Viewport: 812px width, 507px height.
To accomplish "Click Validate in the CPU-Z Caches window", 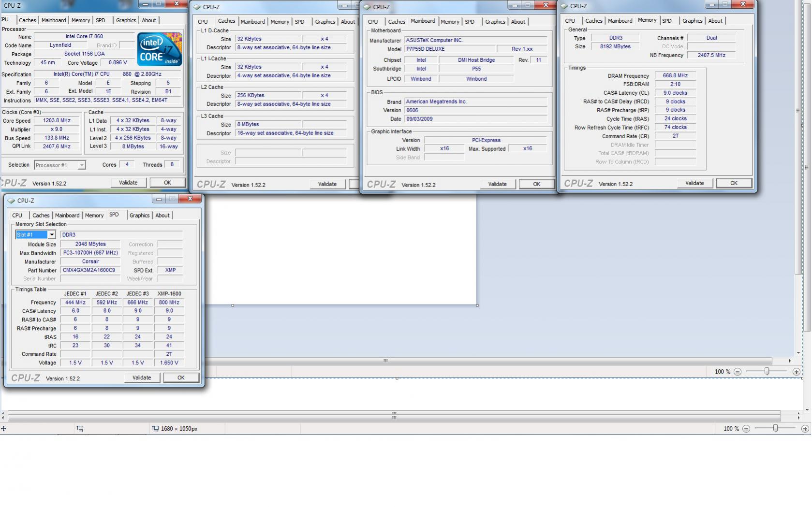I will pos(327,184).
